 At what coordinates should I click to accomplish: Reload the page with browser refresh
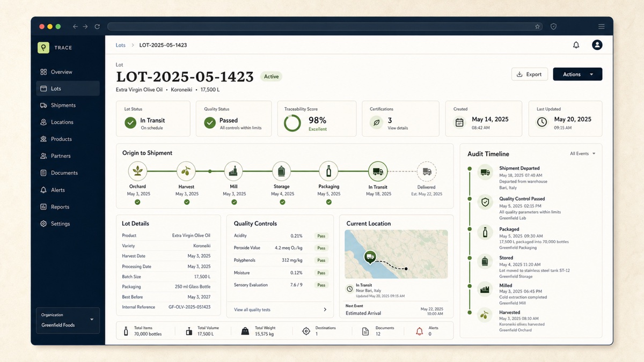tap(97, 26)
